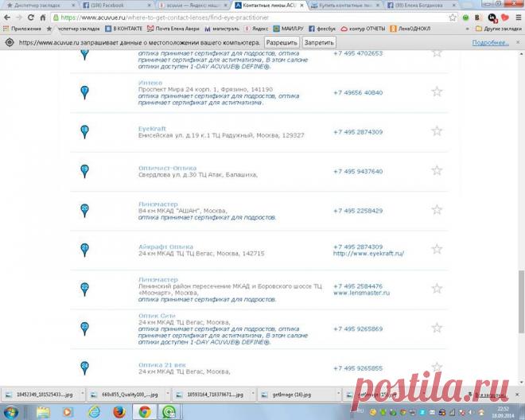Screen dimensions: 525x420
Task: Star the Интеко store as favorite
Action: coord(437,91)
